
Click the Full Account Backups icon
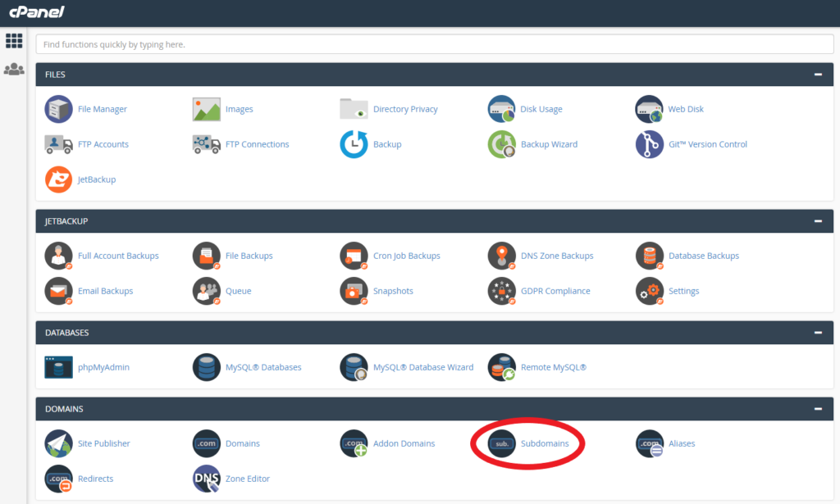pyautogui.click(x=58, y=256)
